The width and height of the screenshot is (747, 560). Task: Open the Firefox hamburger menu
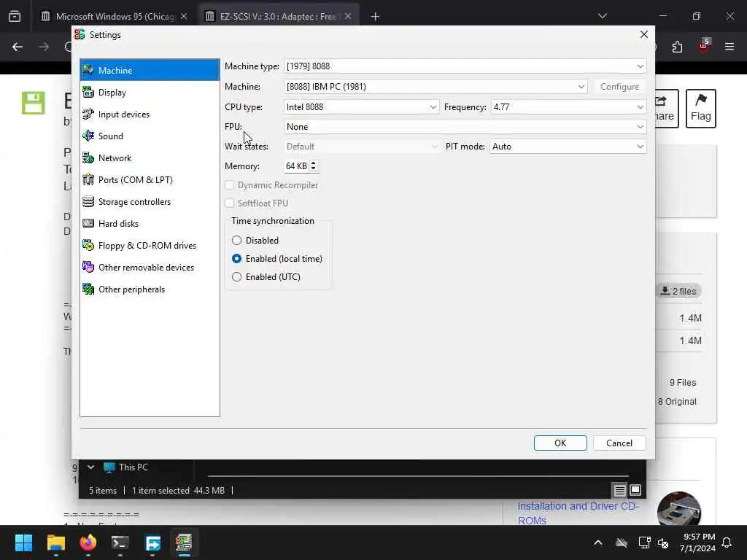[729, 47]
